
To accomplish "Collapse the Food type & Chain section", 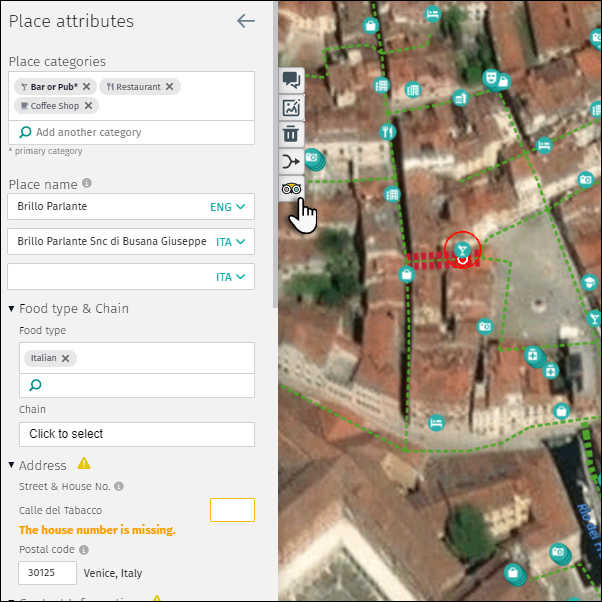I will 12,309.
